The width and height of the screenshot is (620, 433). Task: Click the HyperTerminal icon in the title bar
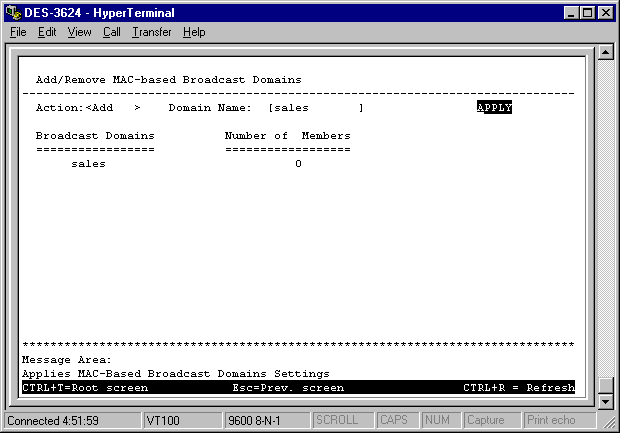coord(12,12)
